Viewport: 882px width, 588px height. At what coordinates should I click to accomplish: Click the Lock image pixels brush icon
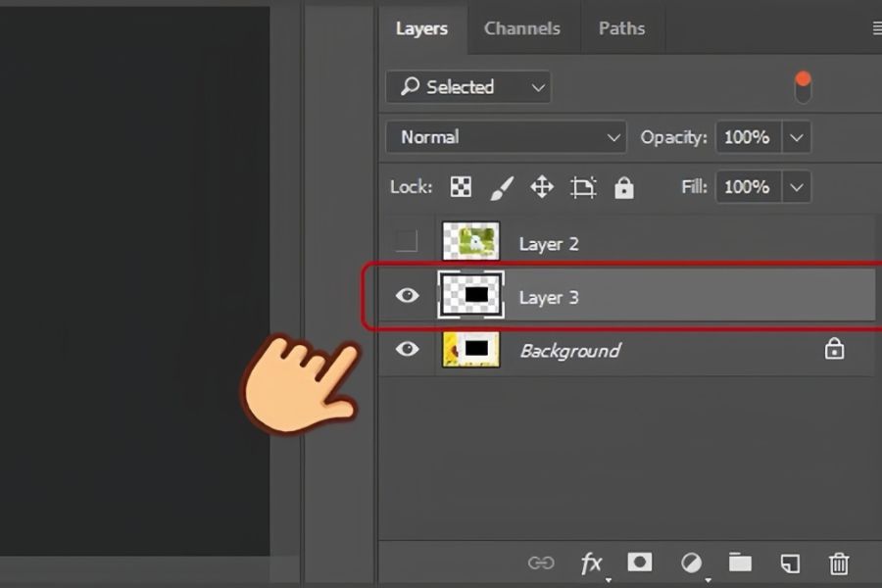click(501, 187)
